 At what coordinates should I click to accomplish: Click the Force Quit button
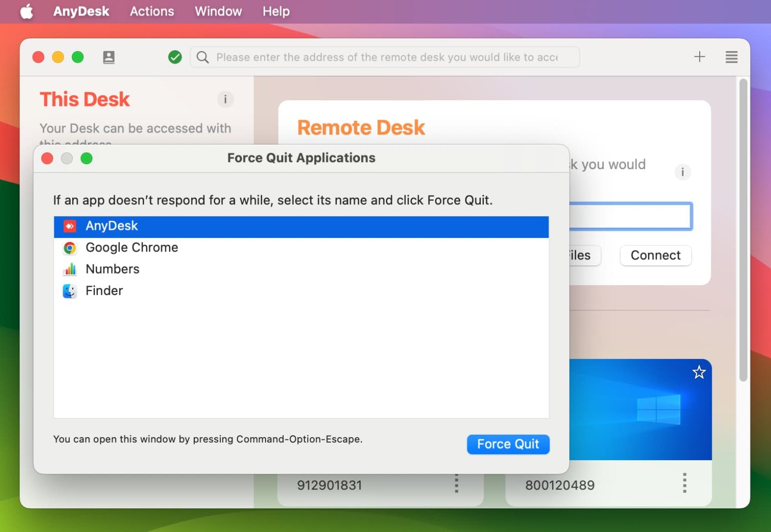[508, 444]
